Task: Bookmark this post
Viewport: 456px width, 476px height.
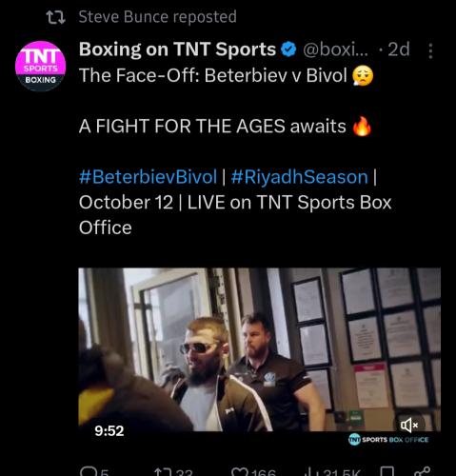Action: (387, 472)
